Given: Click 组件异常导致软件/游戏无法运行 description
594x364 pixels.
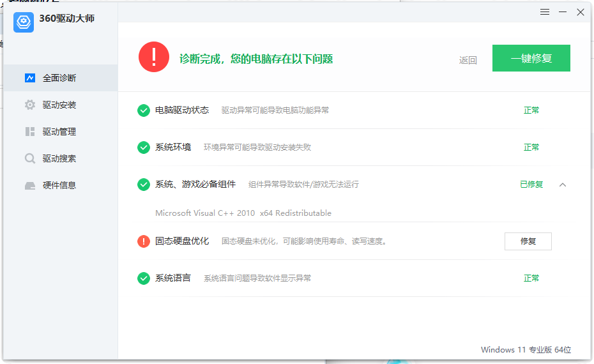Looking at the screenshot, I should (x=303, y=185).
